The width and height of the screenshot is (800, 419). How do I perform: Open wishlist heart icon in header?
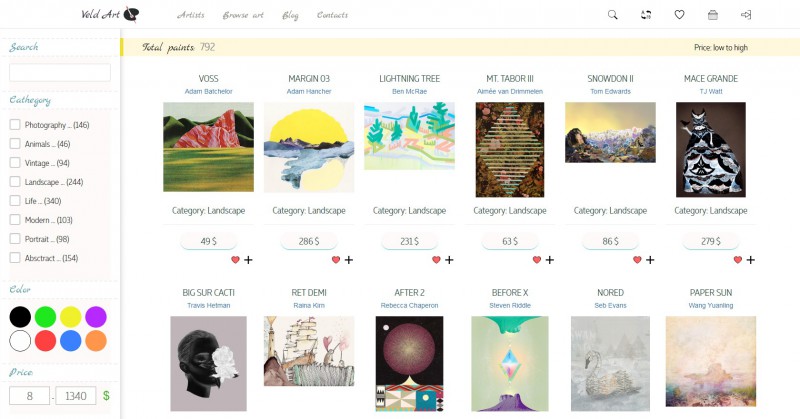pos(679,15)
